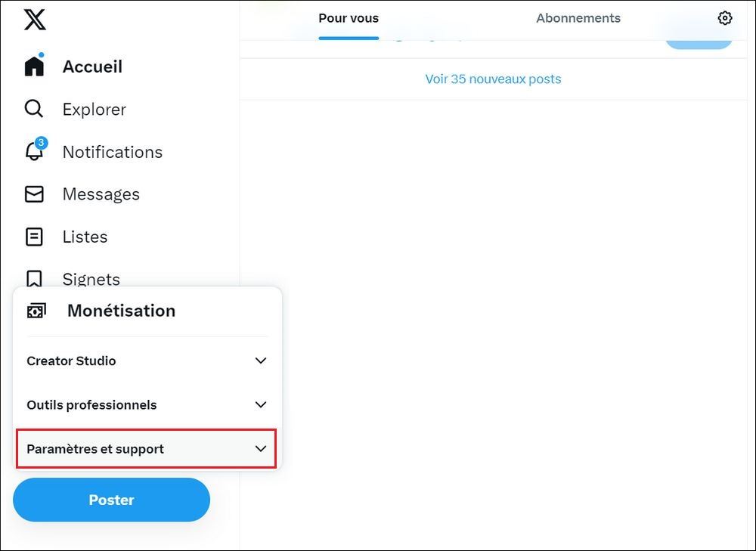Open Signets via the bookmark icon

coord(34,279)
